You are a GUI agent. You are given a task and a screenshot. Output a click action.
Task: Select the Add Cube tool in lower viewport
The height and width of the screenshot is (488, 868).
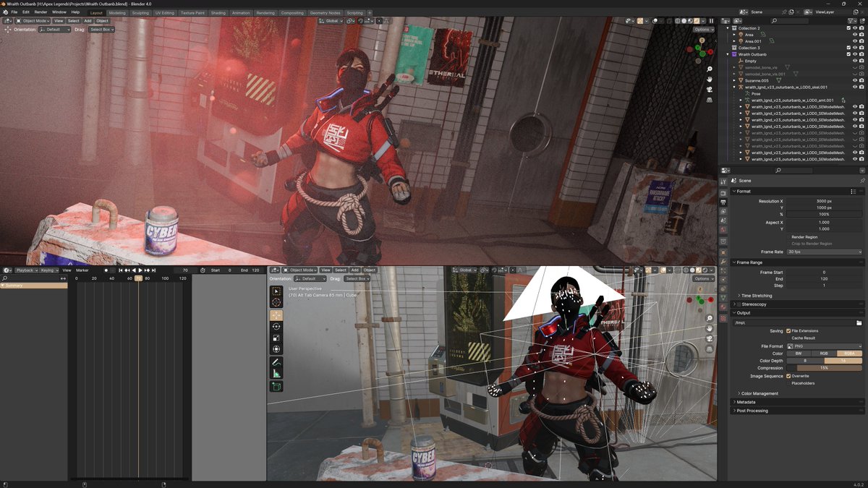click(276, 386)
